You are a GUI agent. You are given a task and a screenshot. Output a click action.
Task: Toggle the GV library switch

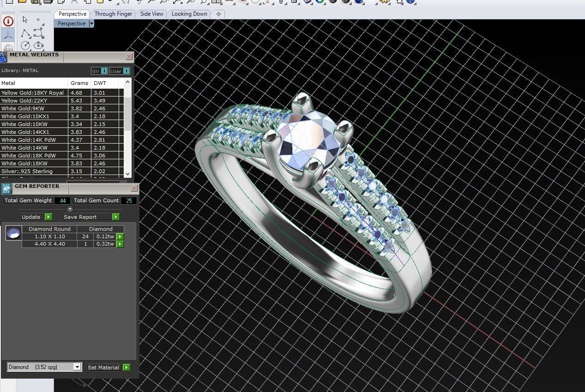click(x=99, y=71)
